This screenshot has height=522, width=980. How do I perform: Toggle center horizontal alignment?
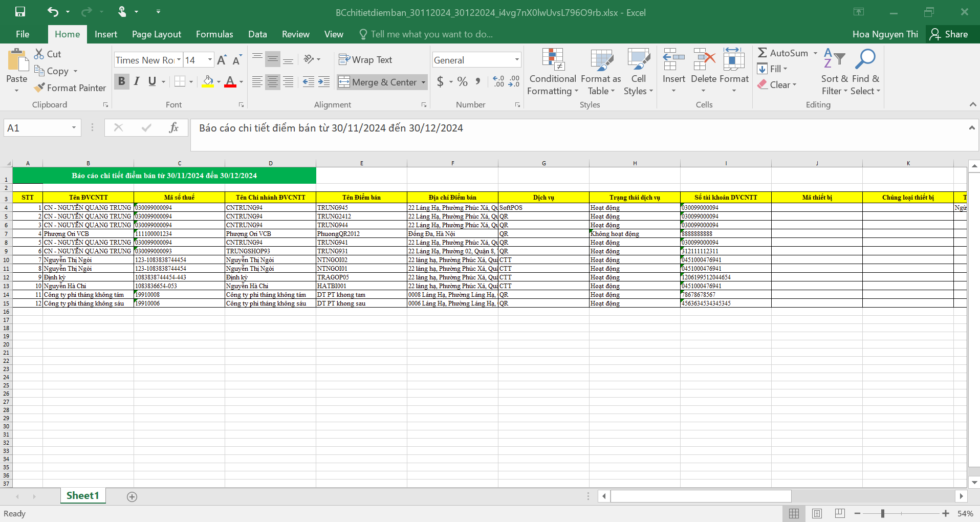pyautogui.click(x=273, y=82)
